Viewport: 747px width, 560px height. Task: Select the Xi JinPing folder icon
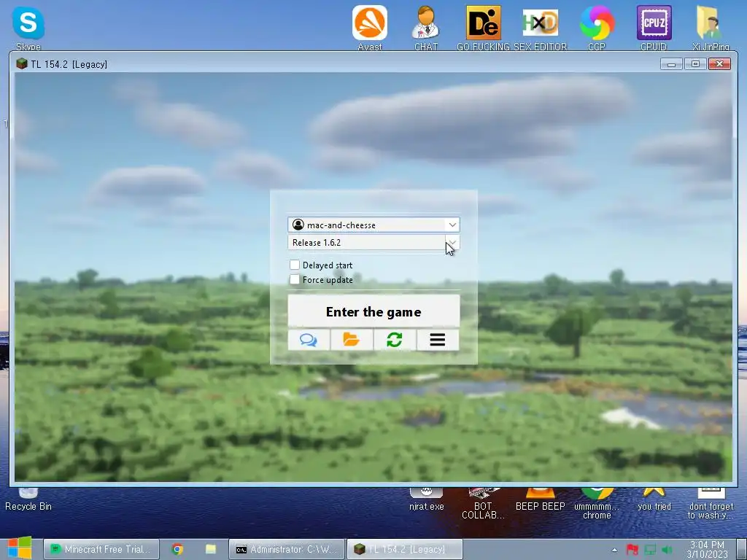711,28
